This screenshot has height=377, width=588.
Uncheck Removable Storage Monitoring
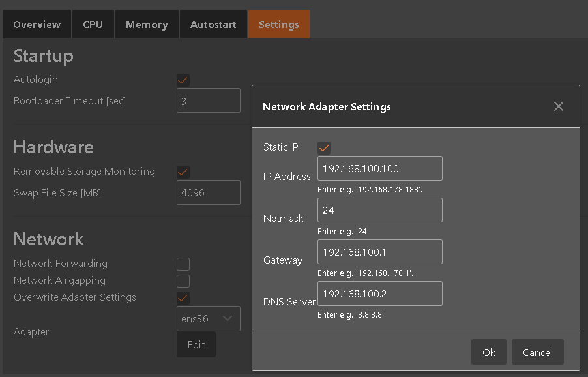(x=183, y=172)
